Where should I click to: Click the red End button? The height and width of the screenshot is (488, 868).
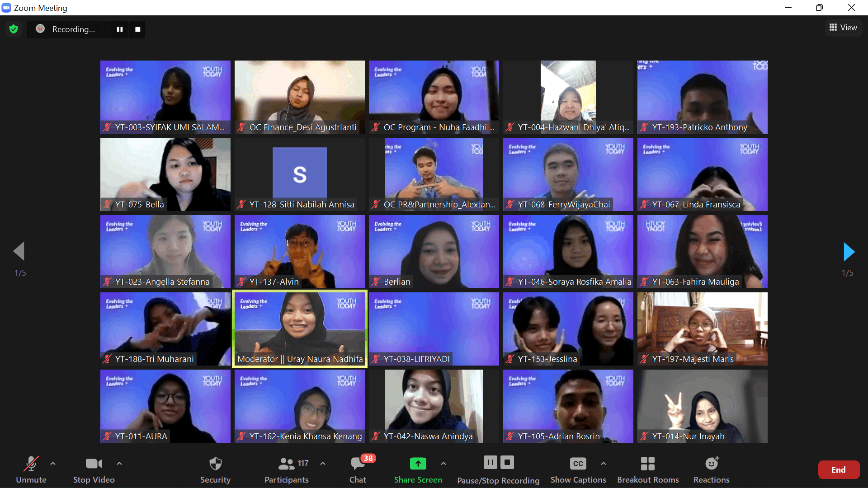pos(838,470)
